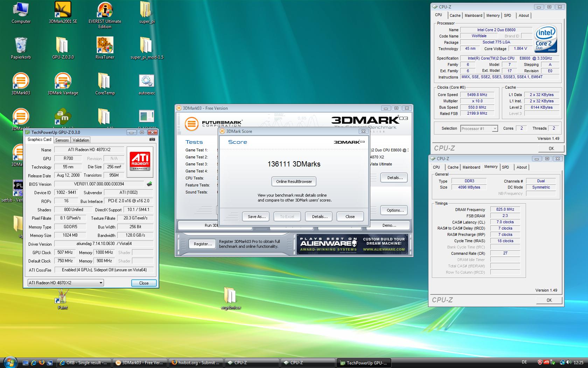
Task: Click the Driver Version field in GPU-Z
Action: point(104,244)
